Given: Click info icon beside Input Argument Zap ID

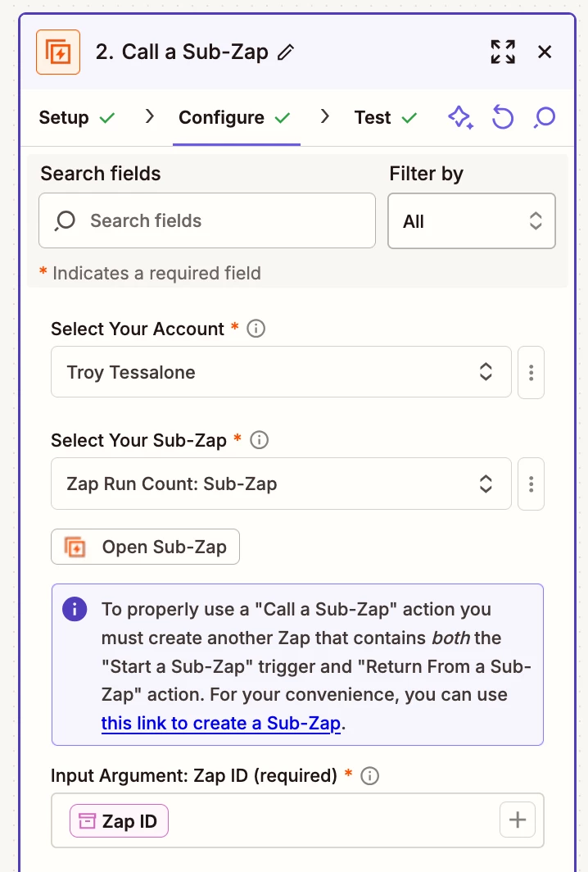Looking at the screenshot, I should [370, 775].
